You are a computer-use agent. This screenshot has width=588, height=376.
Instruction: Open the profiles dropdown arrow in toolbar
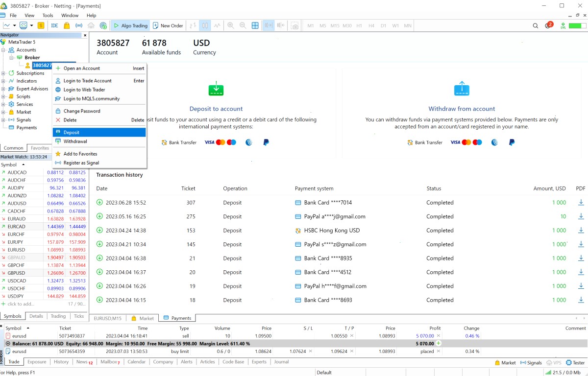[x=32, y=25]
